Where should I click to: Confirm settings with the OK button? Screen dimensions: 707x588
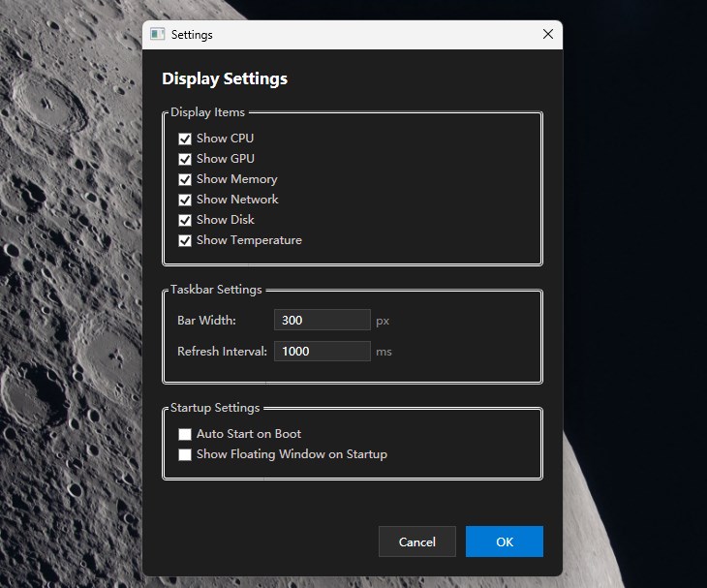pos(505,542)
